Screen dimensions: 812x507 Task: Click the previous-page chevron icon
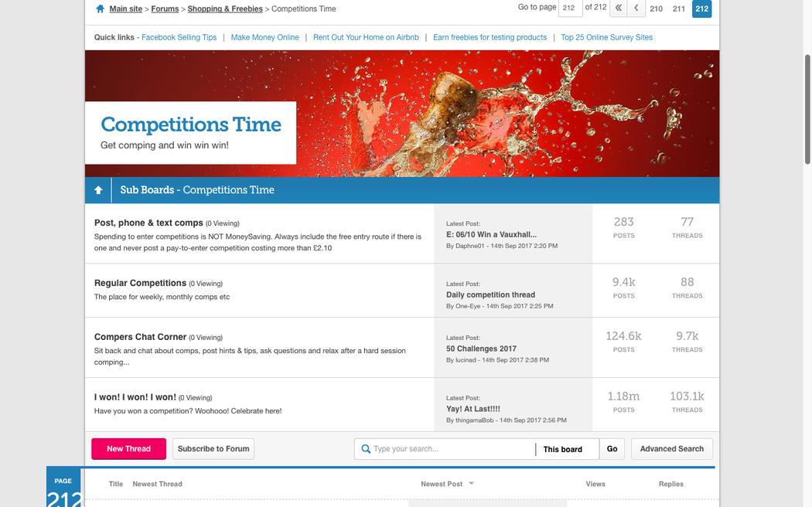pyautogui.click(x=636, y=9)
